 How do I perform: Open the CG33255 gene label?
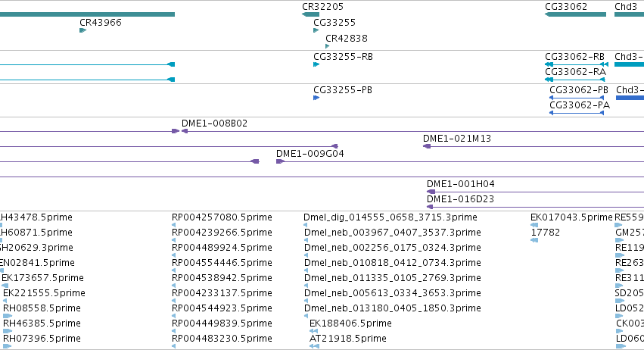pyautogui.click(x=334, y=23)
